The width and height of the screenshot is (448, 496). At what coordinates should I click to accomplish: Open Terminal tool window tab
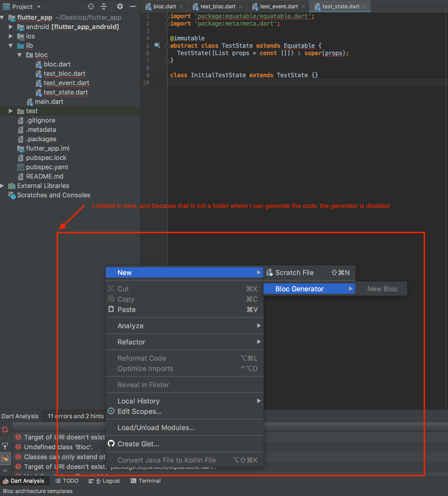(x=146, y=481)
